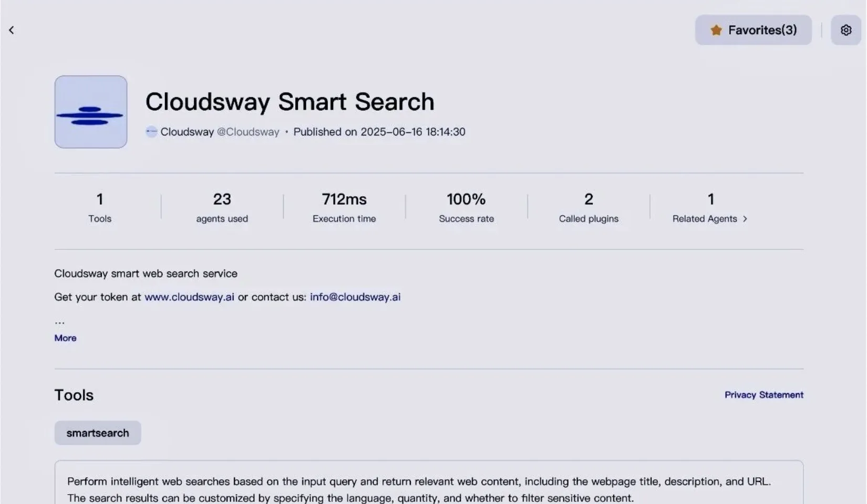This screenshot has height=504, width=867.
Task: Click the Related Agents chevron arrow
Action: (745, 219)
